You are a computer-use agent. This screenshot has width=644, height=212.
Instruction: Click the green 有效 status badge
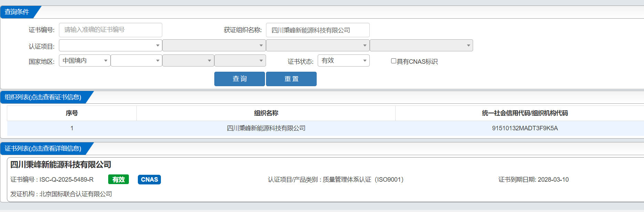click(x=119, y=180)
